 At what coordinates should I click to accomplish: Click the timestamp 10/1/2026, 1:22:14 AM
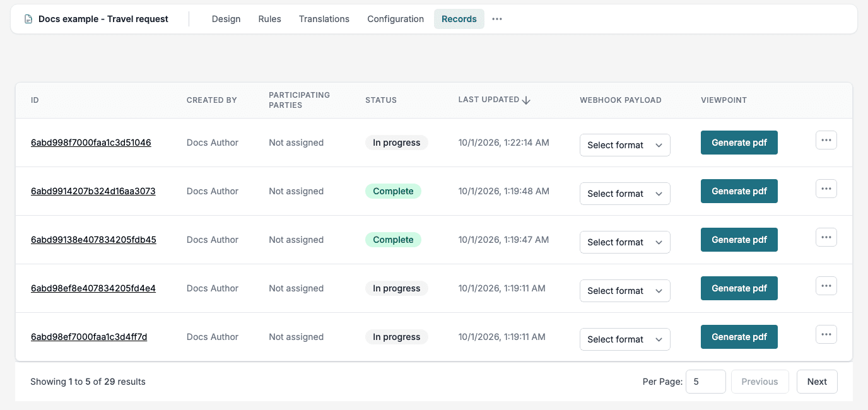504,143
